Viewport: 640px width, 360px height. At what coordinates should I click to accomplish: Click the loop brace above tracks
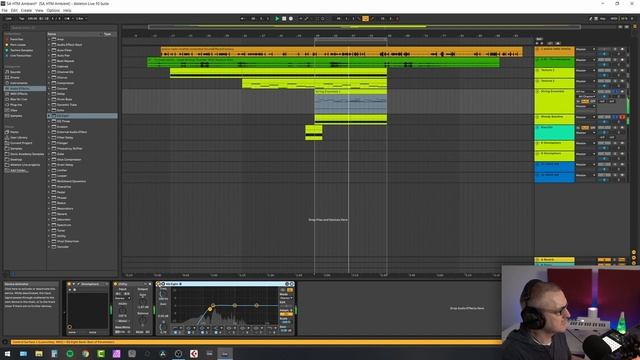click(x=351, y=39)
